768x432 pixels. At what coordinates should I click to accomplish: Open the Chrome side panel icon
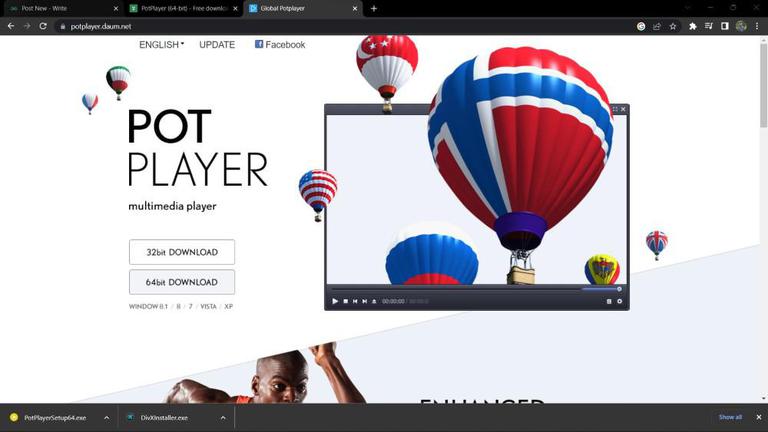point(725,26)
